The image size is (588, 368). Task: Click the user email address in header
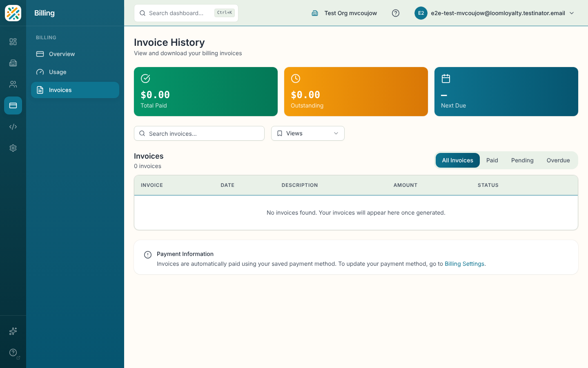click(498, 13)
